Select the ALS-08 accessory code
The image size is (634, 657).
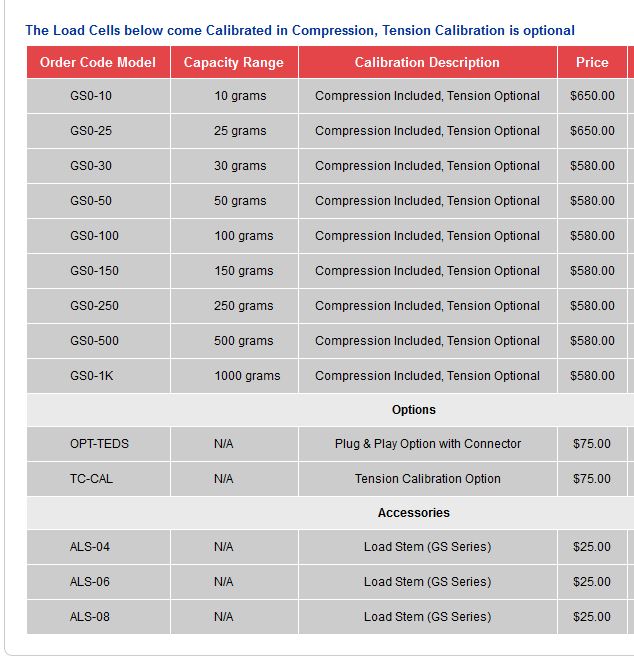click(x=90, y=617)
